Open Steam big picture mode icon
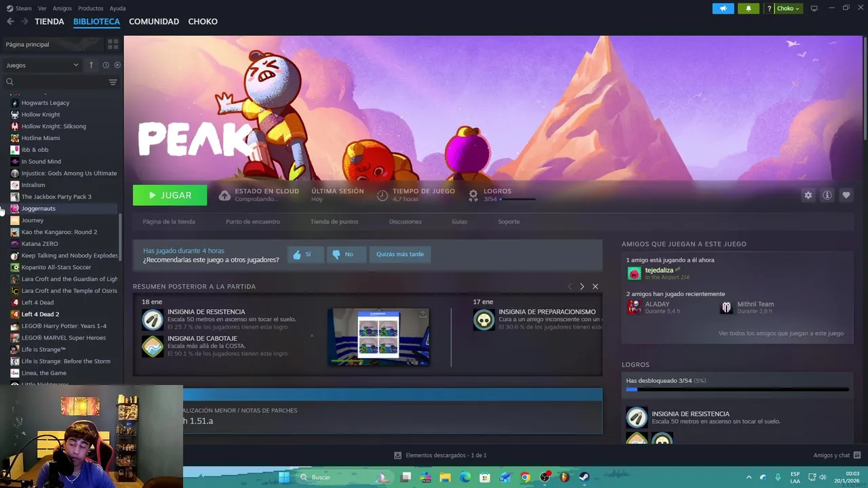The width and height of the screenshot is (868, 488). pyautogui.click(x=814, y=8)
